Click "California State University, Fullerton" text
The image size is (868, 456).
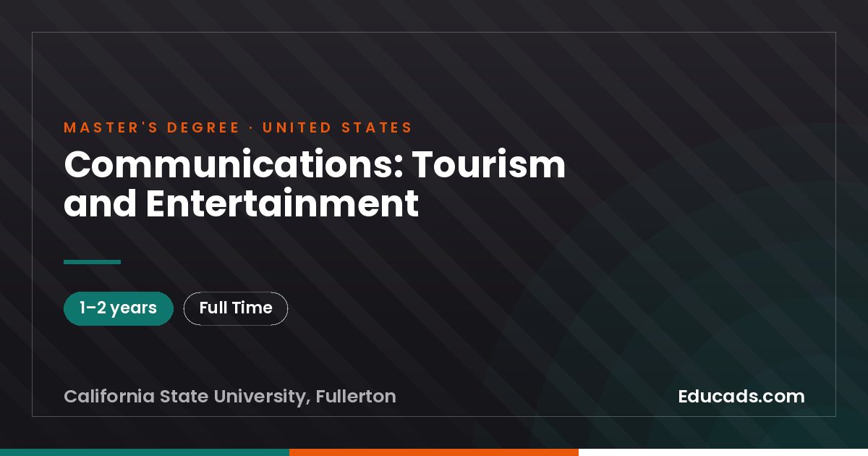(x=230, y=397)
